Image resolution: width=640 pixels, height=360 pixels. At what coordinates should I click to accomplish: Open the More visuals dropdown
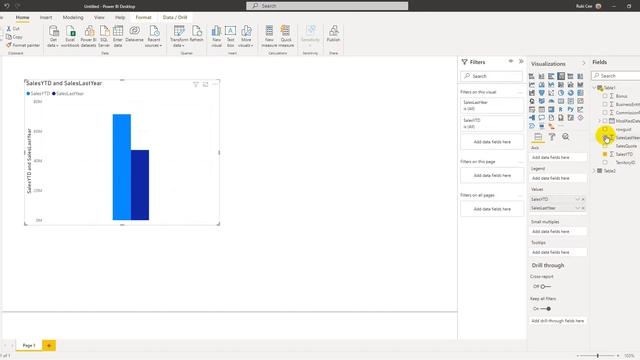click(246, 36)
